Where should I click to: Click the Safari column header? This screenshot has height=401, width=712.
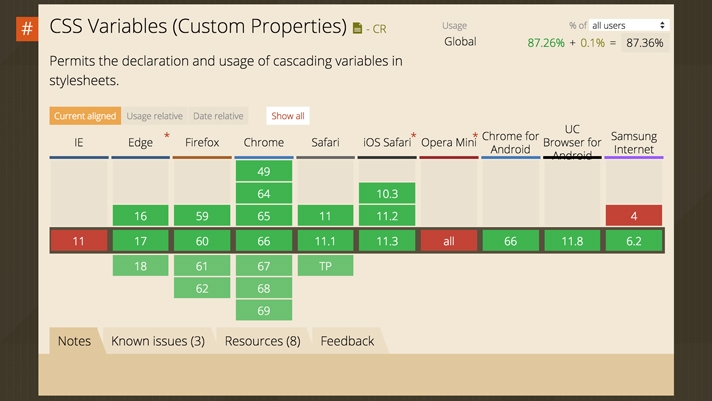coord(325,143)
